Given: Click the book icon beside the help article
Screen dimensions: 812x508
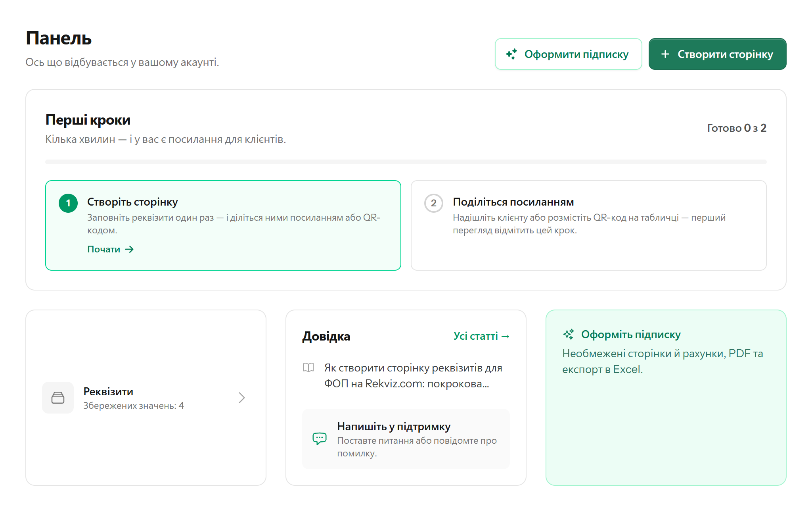Looking at the screenshot, I should point(308,368).
